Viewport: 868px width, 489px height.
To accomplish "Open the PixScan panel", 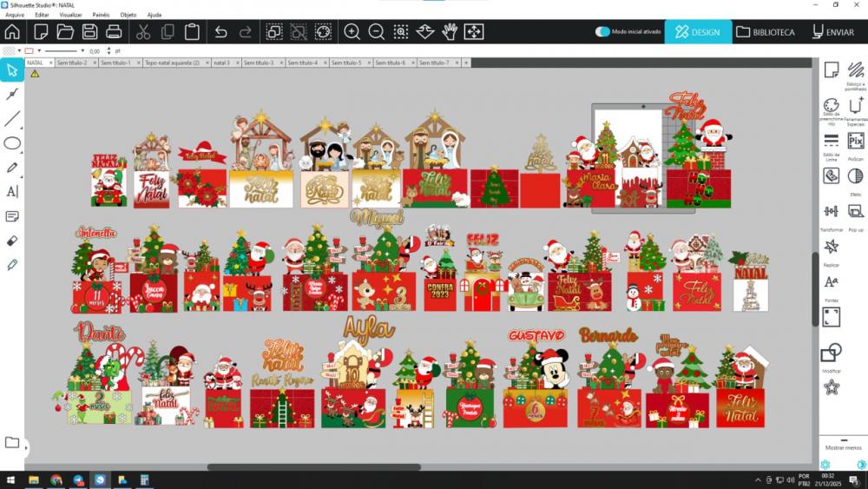I will [x=855, y=143].
